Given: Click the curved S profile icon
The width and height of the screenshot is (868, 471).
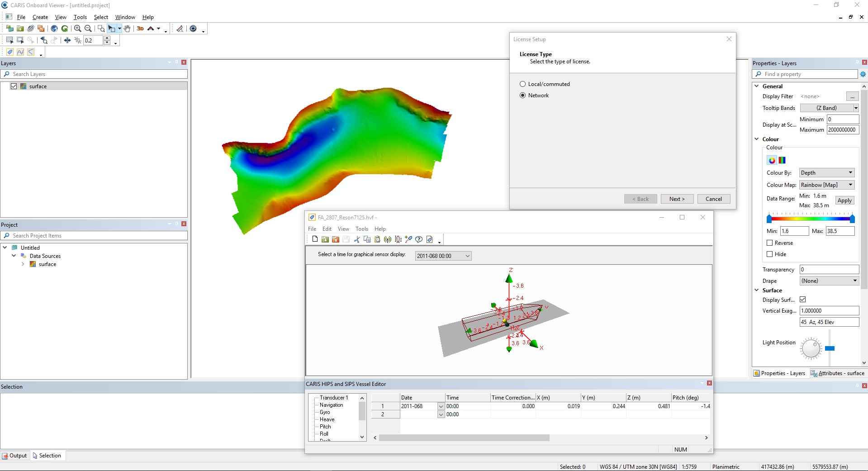Looking at the screenshot, I should [31, 52].
